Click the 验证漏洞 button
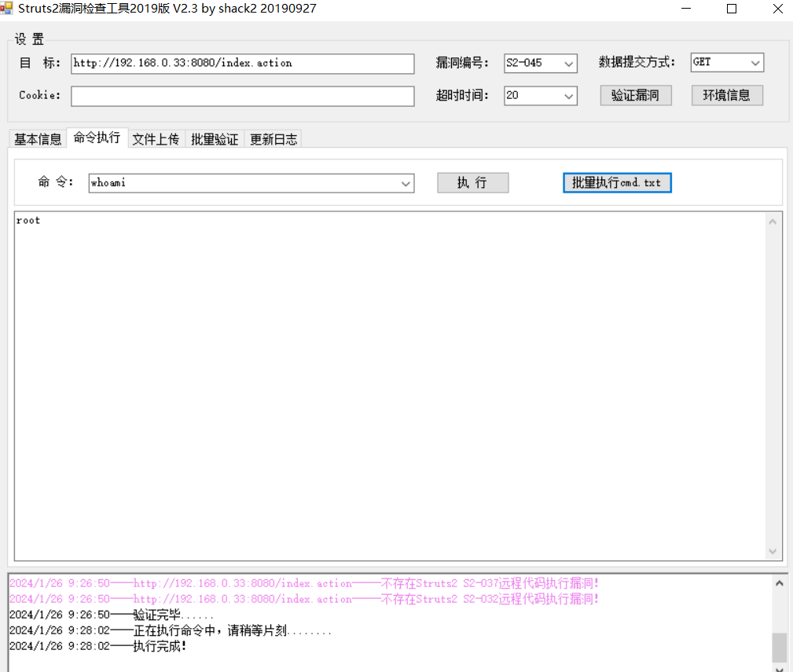 point(636,95)
